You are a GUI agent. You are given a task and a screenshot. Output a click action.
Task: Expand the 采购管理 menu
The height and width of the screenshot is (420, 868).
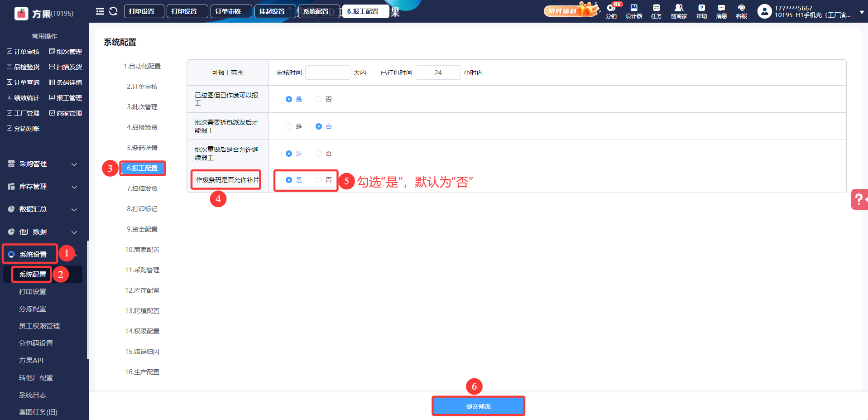tap(44, 164)
